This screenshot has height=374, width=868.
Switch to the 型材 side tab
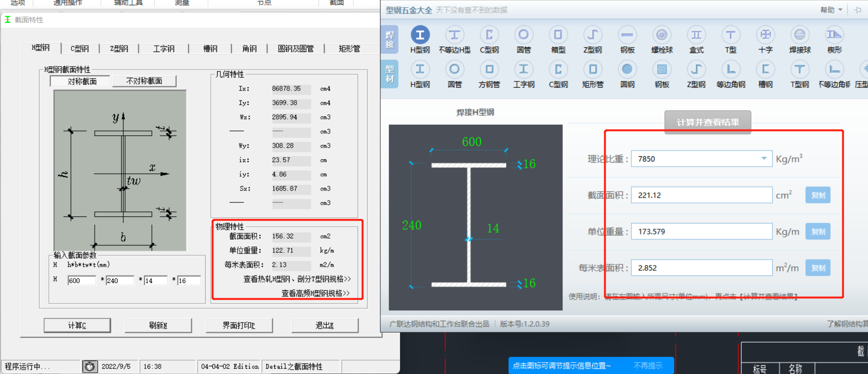[389, 74]
